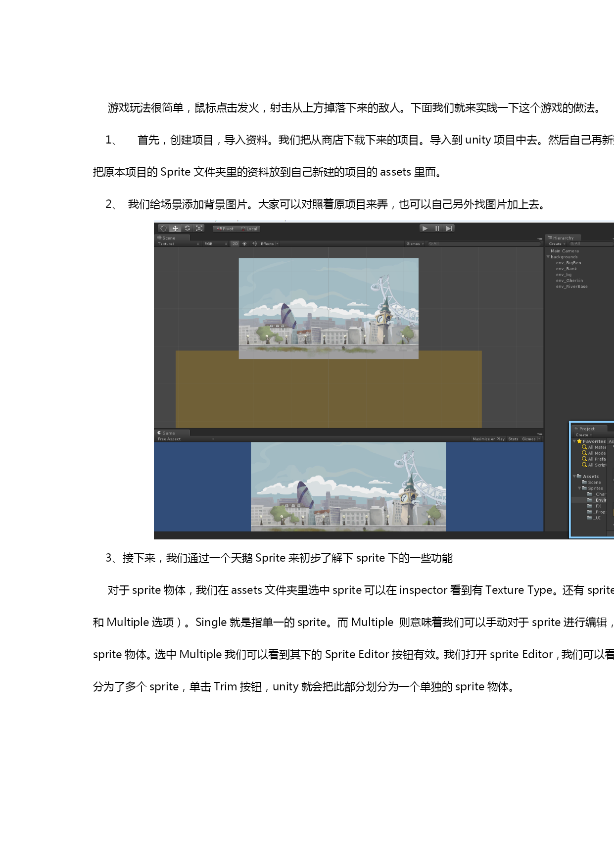Click the background sprite in Scene view
Image resolution: width=614 pixels, height=868 pixels.
[x=329, y=308]
